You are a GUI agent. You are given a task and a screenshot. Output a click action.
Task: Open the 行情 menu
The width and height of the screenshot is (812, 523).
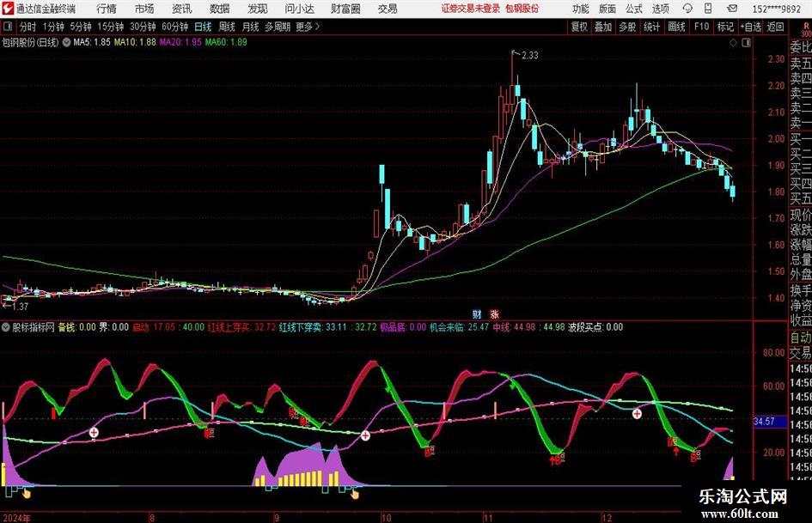click(107, 9)
